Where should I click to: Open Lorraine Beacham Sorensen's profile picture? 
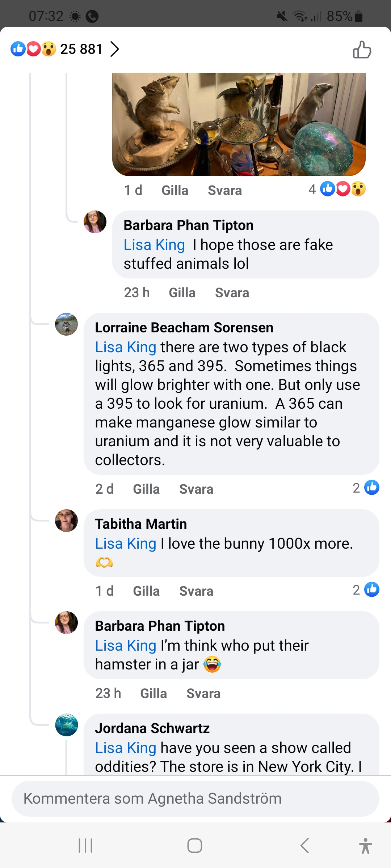click(x=66, y=324)
